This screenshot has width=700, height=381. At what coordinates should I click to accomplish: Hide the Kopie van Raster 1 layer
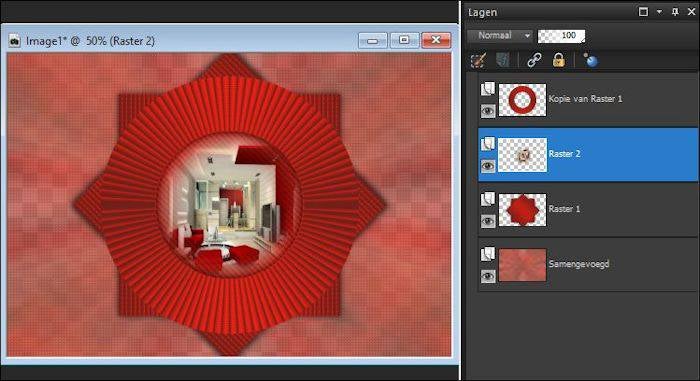click(488, 111)
